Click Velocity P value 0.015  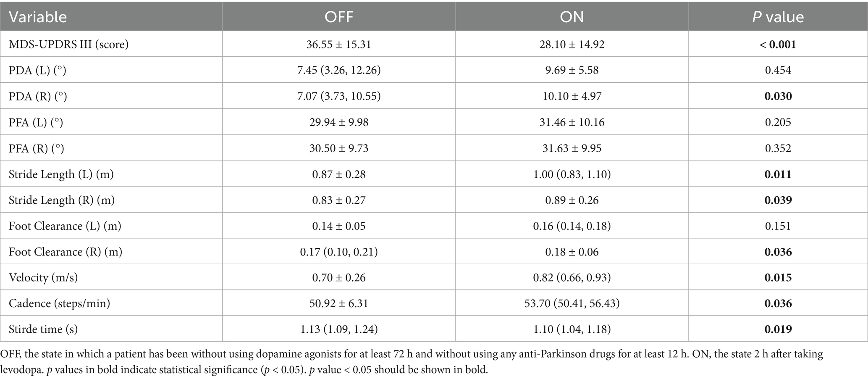(778, 278)
